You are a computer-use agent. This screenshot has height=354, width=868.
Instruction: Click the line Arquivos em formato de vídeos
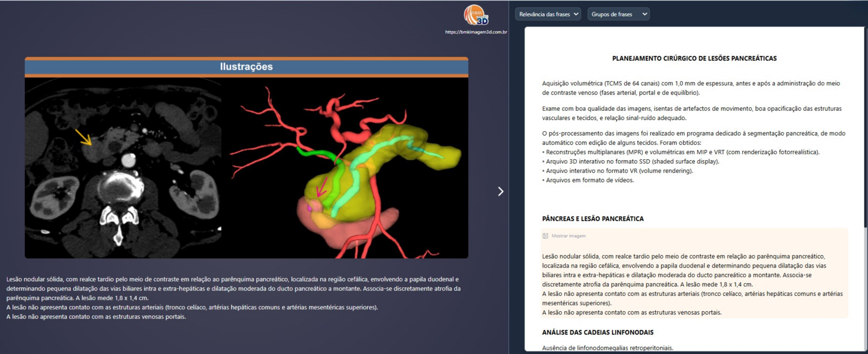(588, 180)
